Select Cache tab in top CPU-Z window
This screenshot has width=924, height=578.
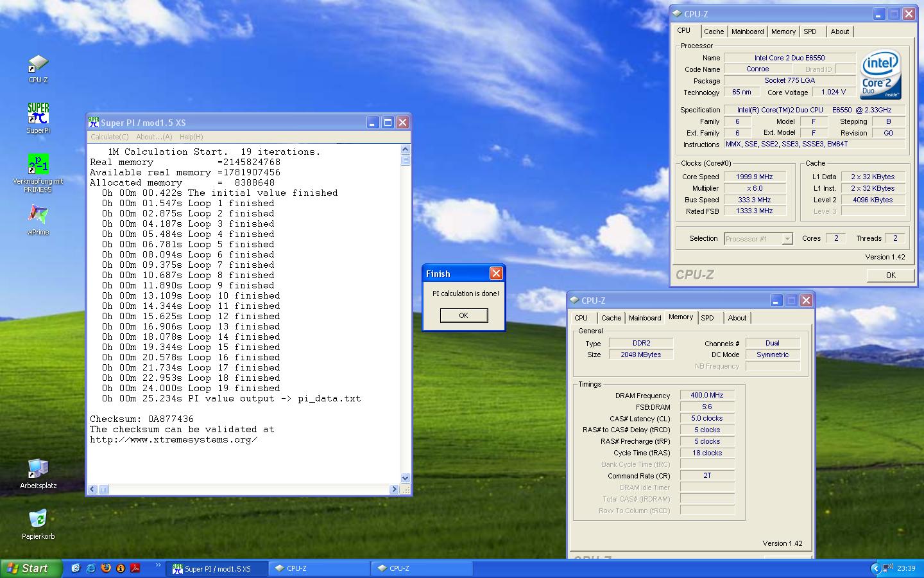(x=714, y=31)
